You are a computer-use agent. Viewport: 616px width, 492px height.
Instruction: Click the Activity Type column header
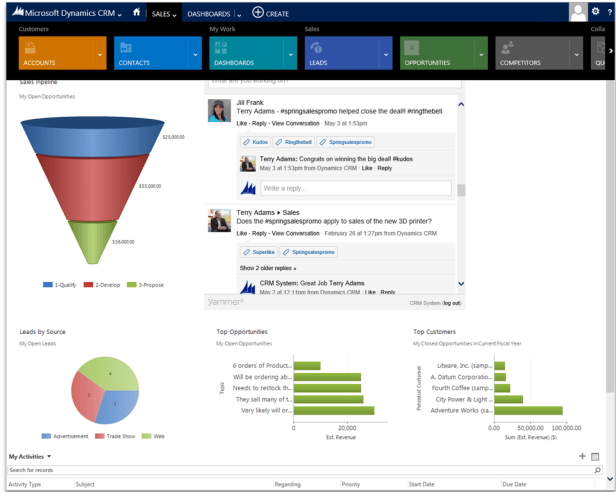[x=25, y=484]
